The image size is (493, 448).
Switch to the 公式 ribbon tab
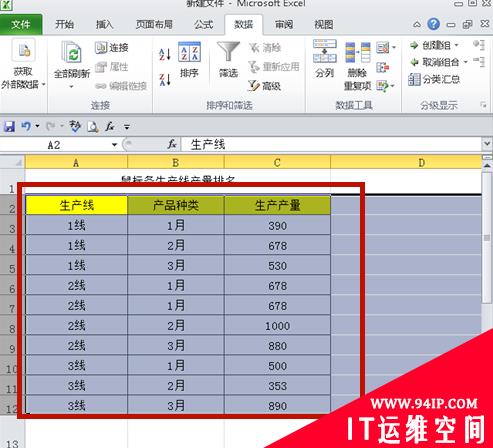[204, 25]
